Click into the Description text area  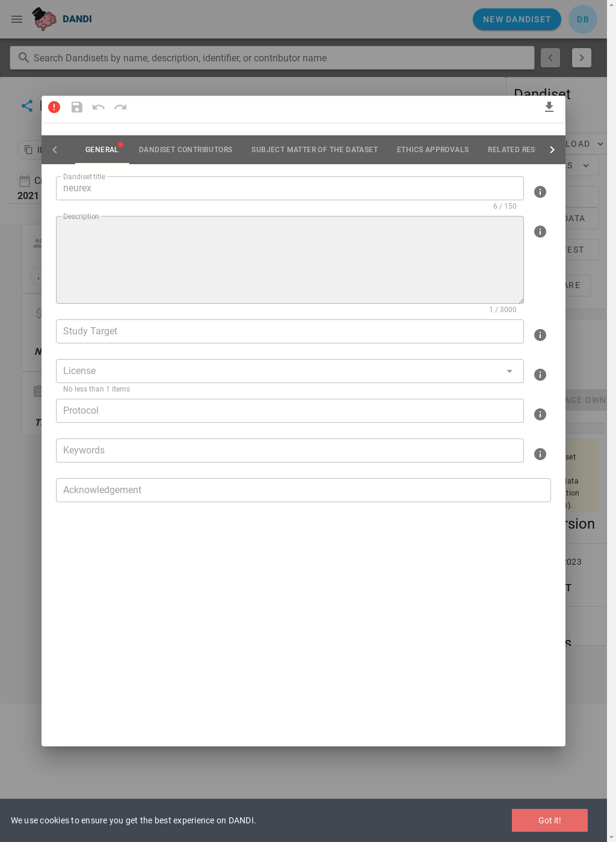click(x=290, y=260)
